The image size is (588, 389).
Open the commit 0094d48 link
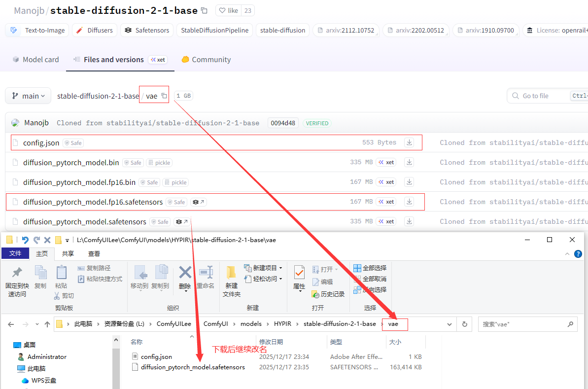[283, 123]
